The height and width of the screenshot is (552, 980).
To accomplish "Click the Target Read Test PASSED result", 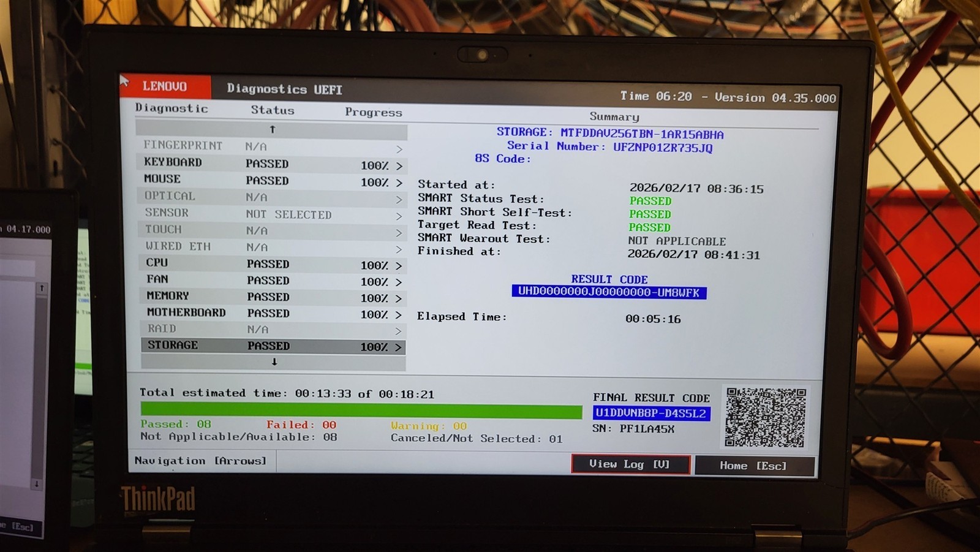I will (649, 227).
